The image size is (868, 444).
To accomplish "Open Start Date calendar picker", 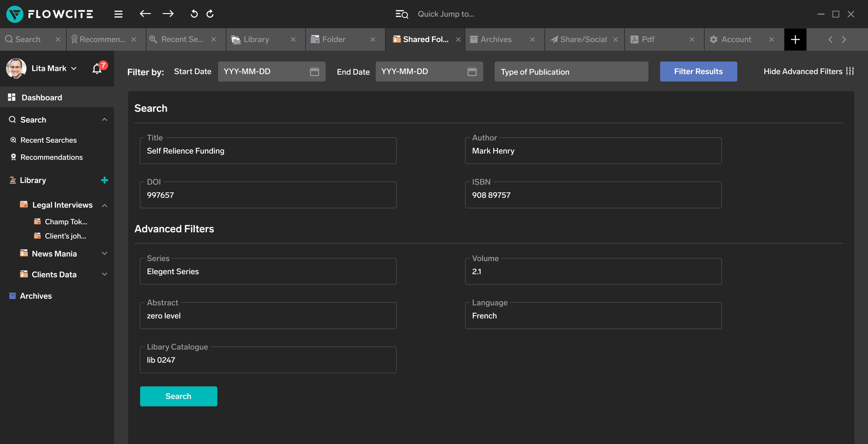I will tap(314, 72).
